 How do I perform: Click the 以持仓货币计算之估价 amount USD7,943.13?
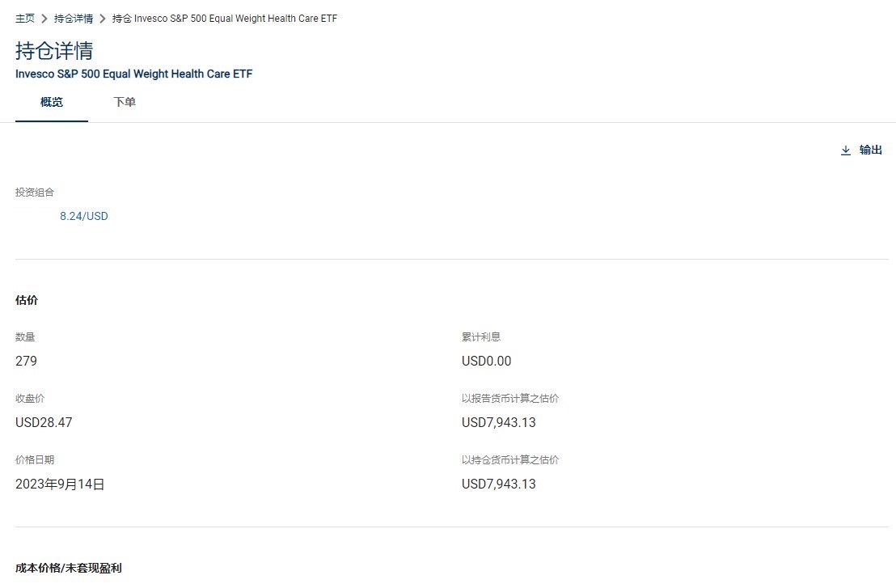tap(499, 484)
